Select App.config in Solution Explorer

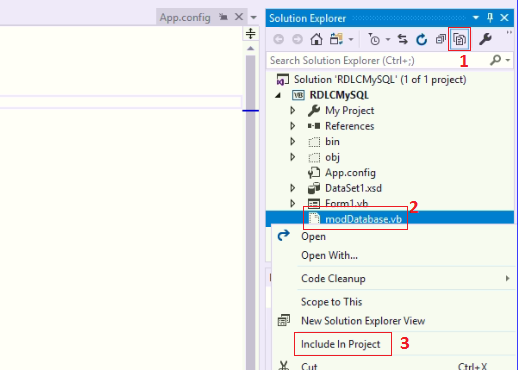[x=350, y=173]
